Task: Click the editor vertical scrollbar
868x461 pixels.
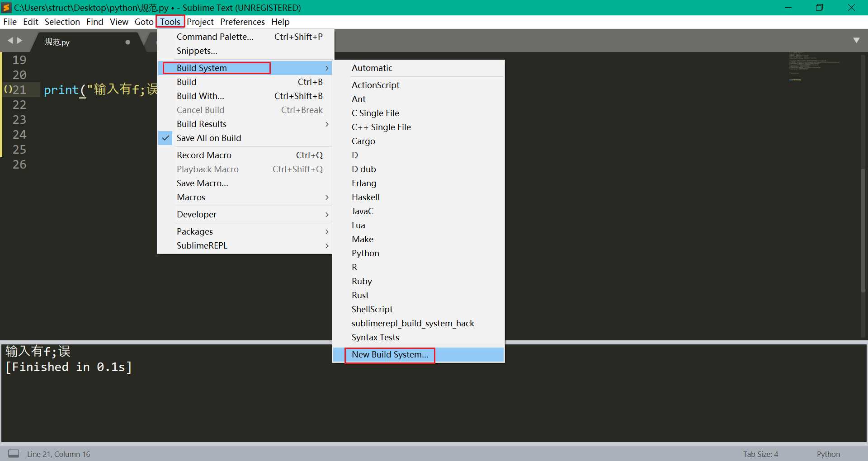Action: point(863,230)
